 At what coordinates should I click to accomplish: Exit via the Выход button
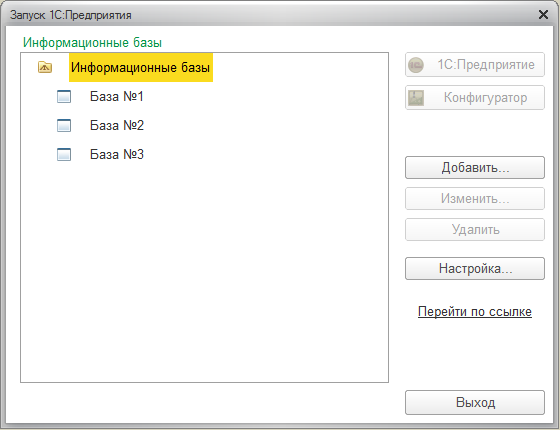pos(475,402)
